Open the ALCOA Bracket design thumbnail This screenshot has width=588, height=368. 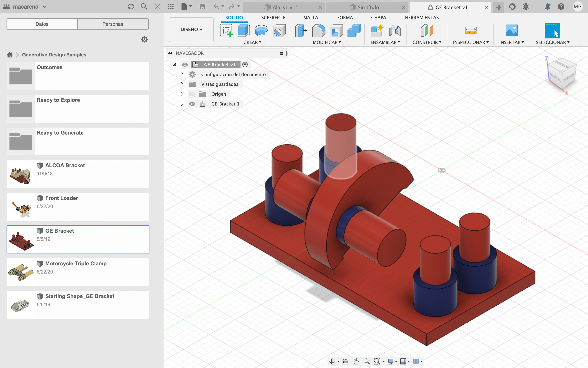(x=20, y=174)
